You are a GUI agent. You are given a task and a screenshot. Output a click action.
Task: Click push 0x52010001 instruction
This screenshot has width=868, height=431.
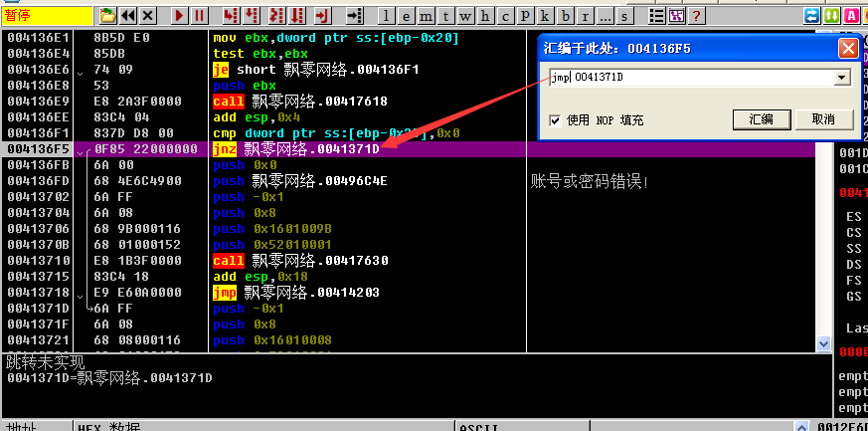point(272,245)
